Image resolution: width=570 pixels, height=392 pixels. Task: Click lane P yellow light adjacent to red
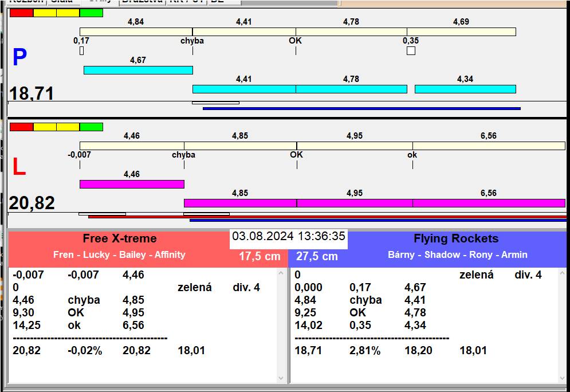[45, 13]
